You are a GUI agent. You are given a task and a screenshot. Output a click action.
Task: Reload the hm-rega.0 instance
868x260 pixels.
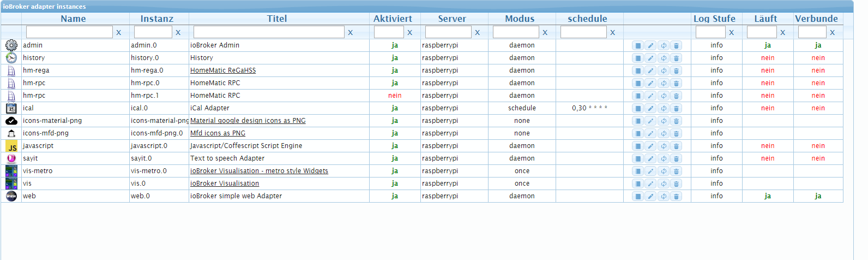[664, 70]
